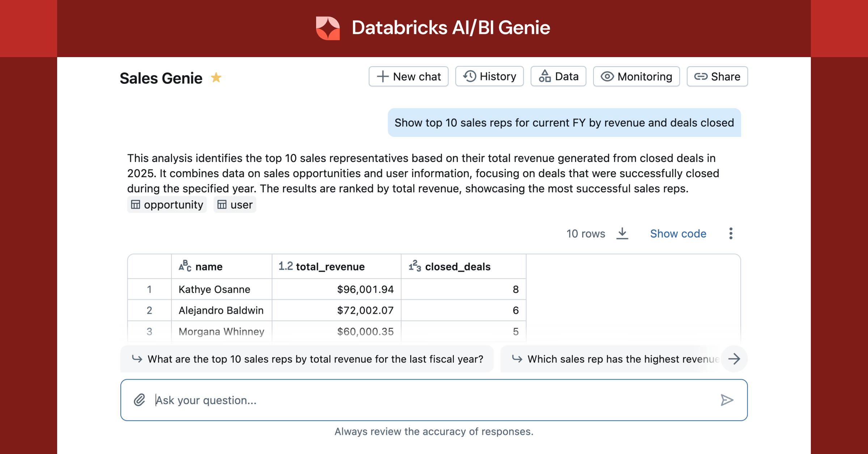
Task: Open the Monitoring view
Action: [636, 77]
